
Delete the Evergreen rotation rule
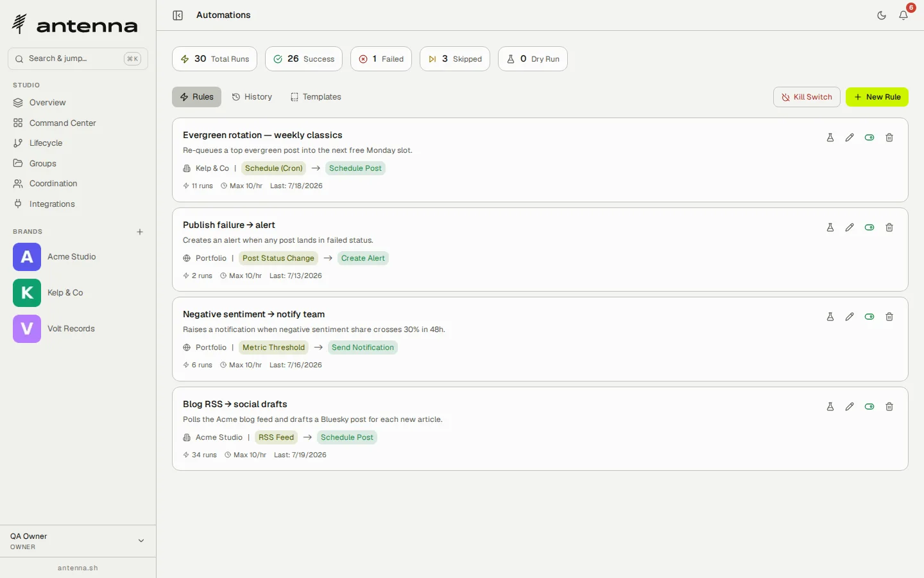(x=889, y=137)
